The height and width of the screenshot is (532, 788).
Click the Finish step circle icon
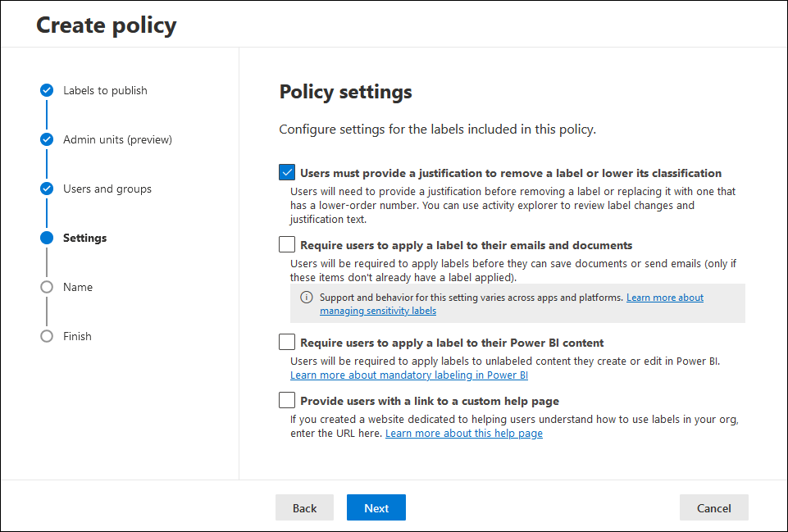pyautogui.click(x=47, y=336)
